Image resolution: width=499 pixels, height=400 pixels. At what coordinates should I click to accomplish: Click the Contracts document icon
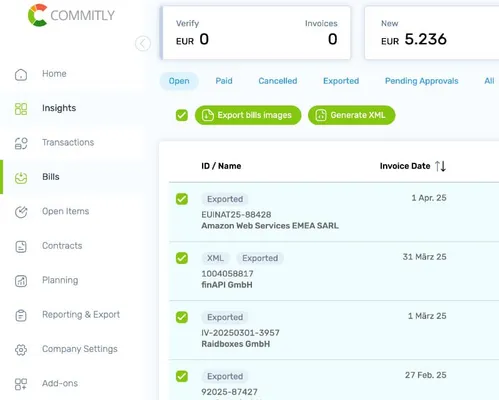coord(21,247)
